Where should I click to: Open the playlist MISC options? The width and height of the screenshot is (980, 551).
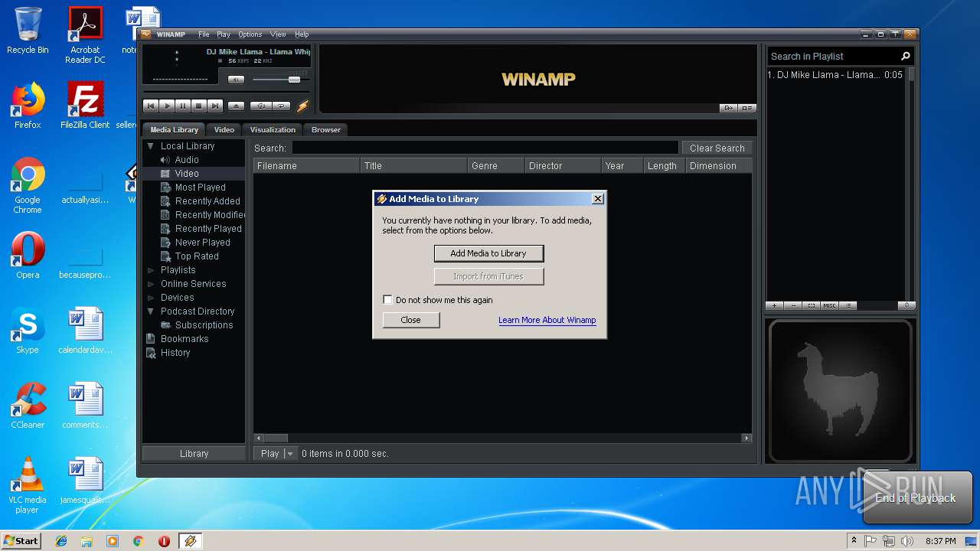click(830, 305)
